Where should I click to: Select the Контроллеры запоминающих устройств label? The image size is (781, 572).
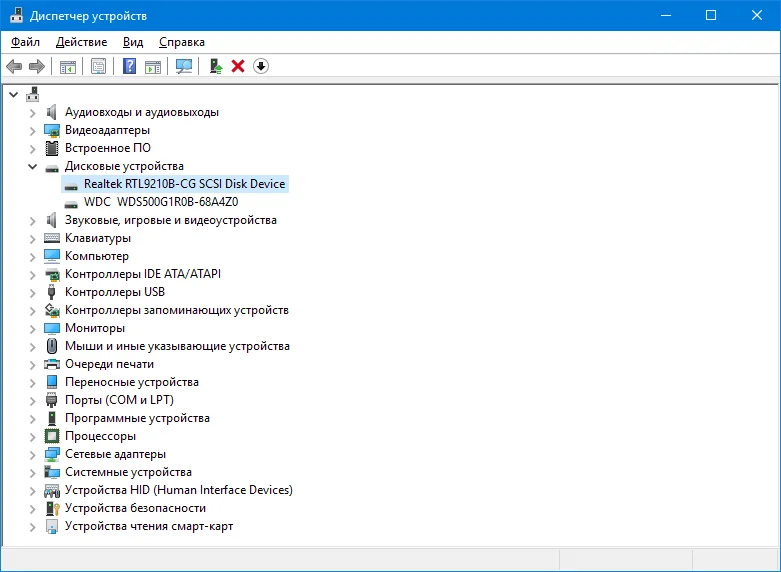tap(177, 310)
